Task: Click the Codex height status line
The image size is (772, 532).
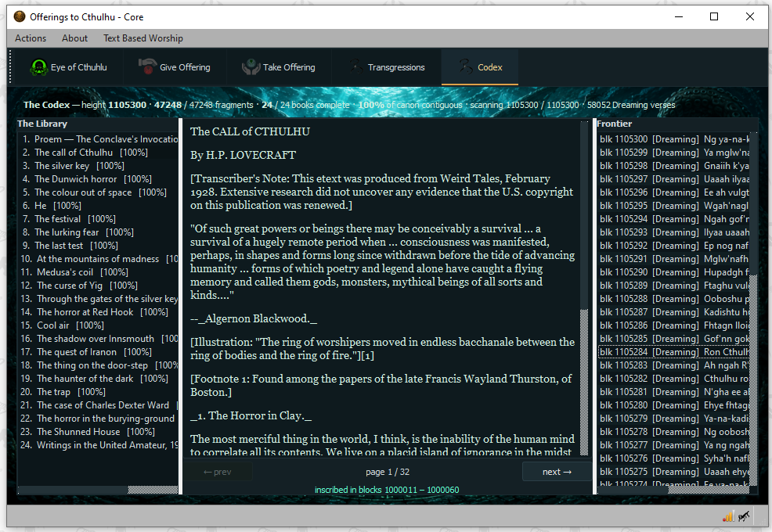Action: pos(349,105)
